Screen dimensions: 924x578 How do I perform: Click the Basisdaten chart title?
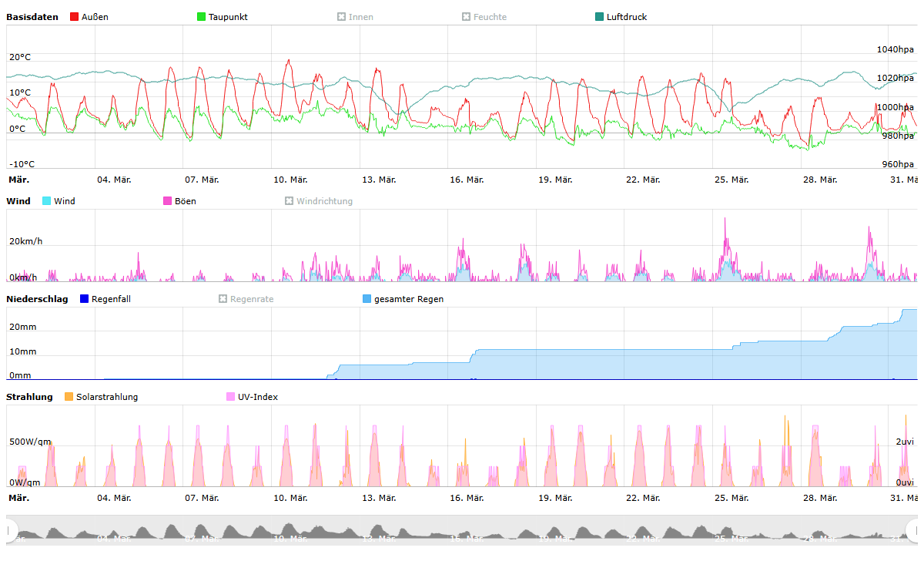[32, 17]
